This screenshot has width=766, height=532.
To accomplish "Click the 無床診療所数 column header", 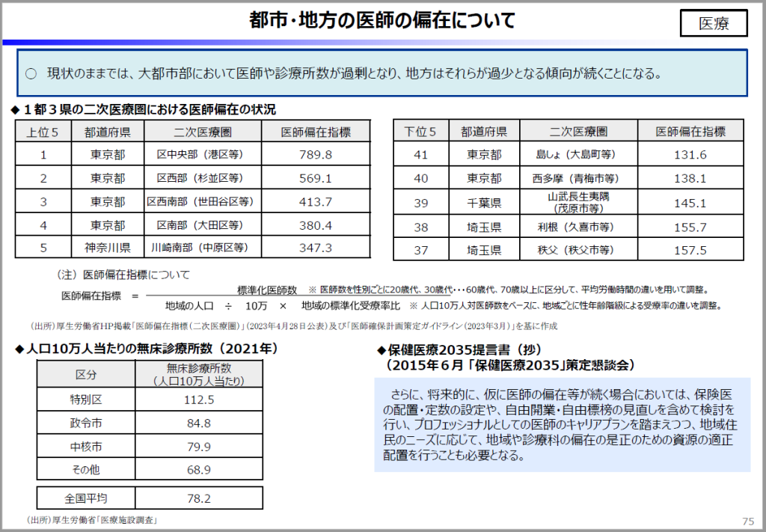I will (199, 375).
